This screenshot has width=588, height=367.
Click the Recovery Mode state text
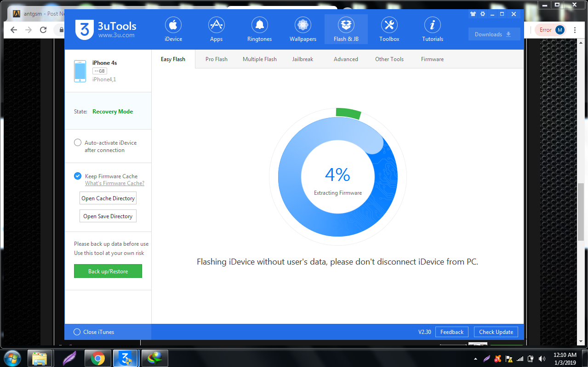coord(113,111)
